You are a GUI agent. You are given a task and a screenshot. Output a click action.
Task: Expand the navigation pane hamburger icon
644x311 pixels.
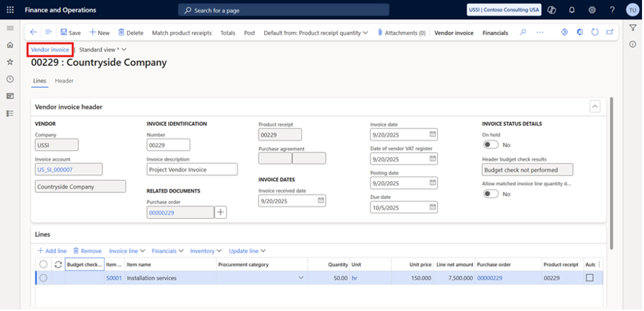(x=11, y=28)
